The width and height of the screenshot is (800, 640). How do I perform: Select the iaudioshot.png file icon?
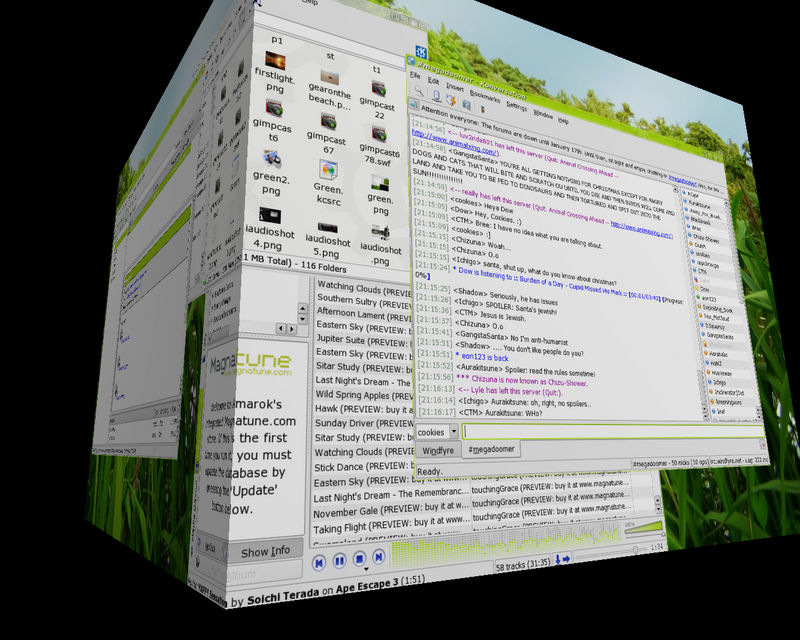tap(381, 233)
